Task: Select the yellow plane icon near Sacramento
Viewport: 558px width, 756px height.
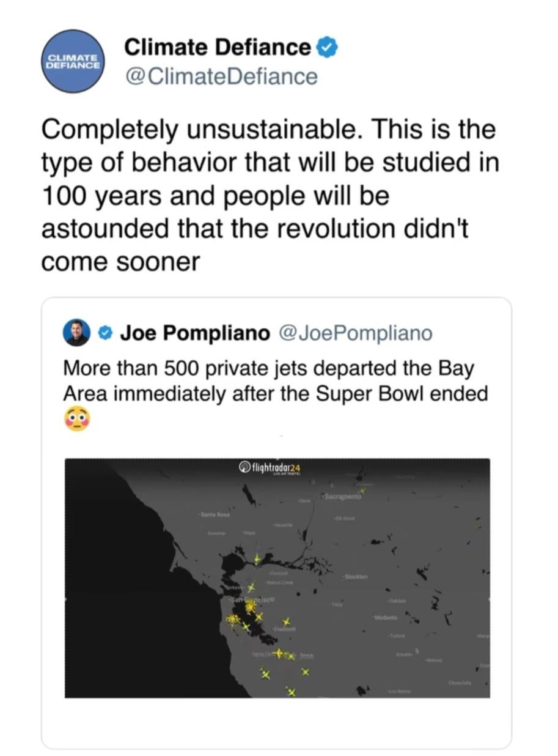Action: click(363, 490)
